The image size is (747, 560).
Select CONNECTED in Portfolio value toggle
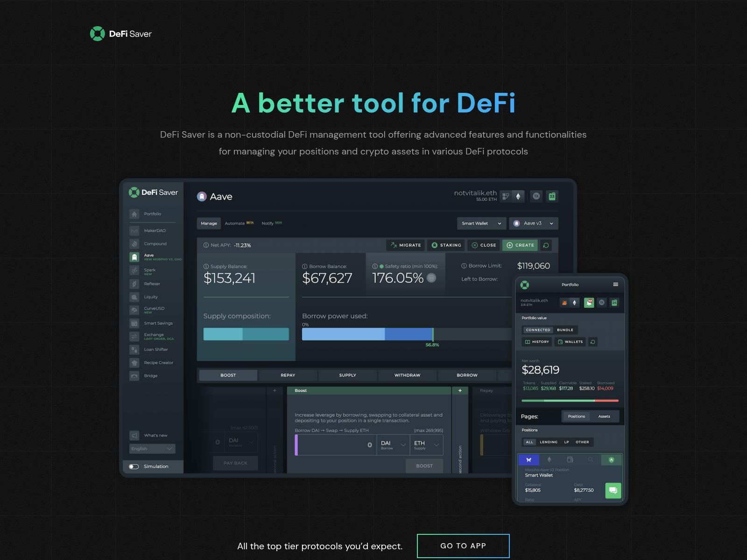point(538,330)
